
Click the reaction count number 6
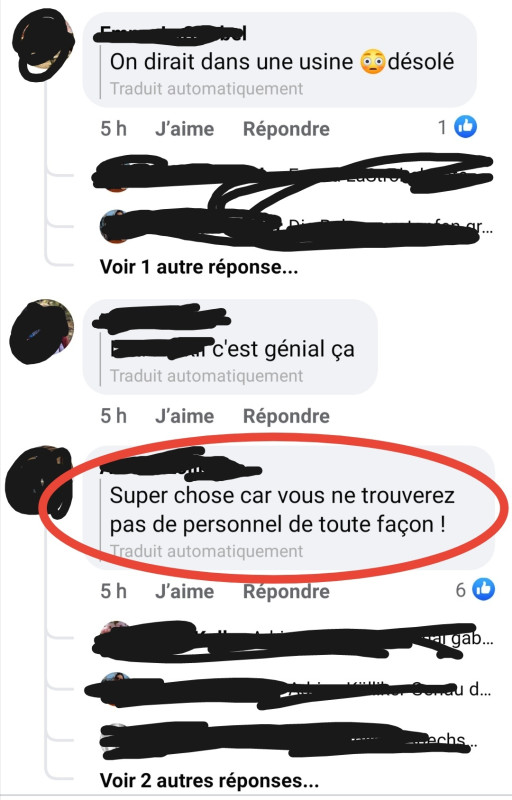click(x=460, y=590)
